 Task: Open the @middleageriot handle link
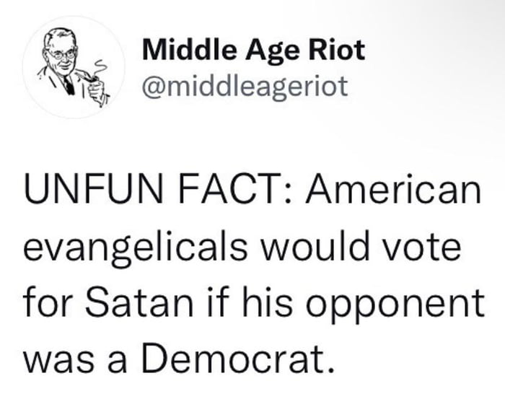tap(245, 86)
